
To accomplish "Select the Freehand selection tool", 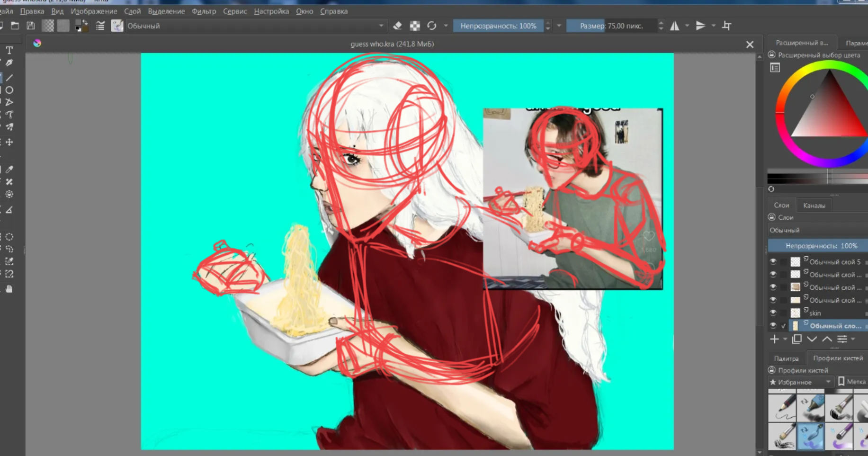I will coord(9,249).
